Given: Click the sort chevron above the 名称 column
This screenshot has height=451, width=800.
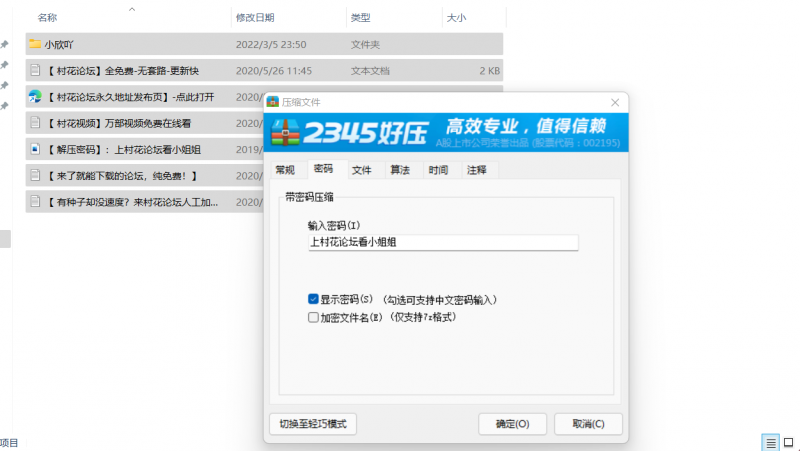Looking at the screenshot, I should (133, 8).
